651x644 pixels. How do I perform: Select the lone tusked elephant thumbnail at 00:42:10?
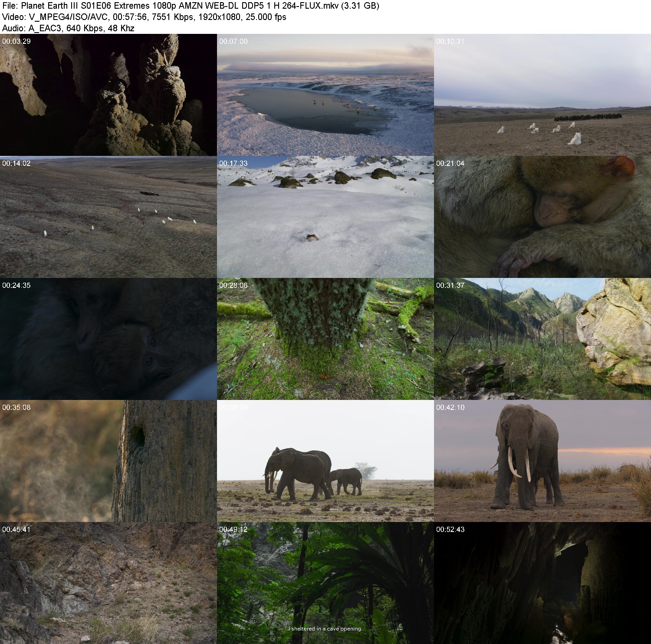[542, 461]
